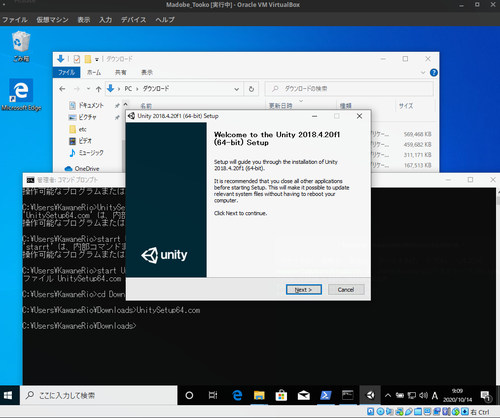
Task: Sort by 名前 column header
Action: point(146,106)
